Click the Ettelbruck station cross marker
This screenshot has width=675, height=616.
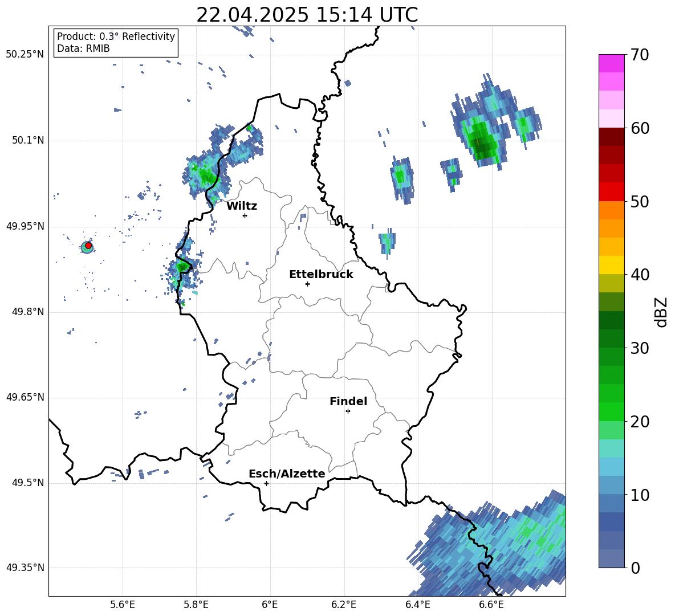[307, 284]
